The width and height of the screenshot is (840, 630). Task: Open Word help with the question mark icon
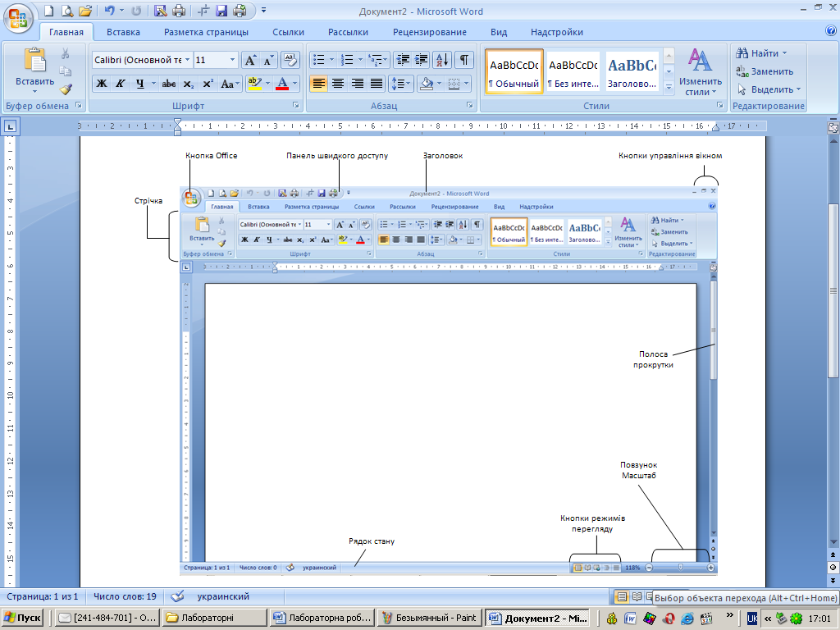click(x=831, y=30)
